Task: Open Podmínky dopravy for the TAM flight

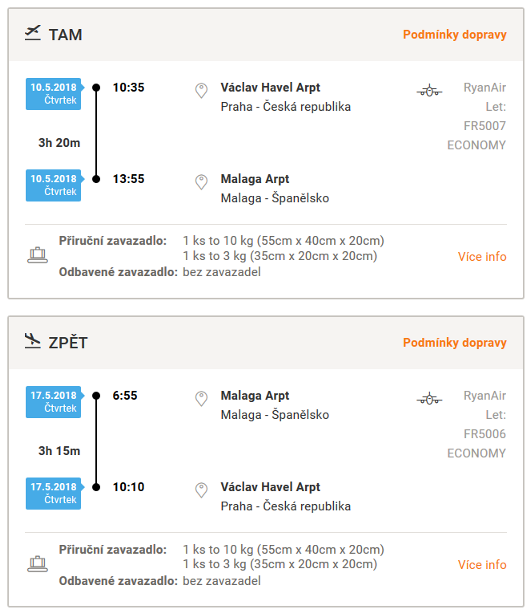Action: point(454,35)
